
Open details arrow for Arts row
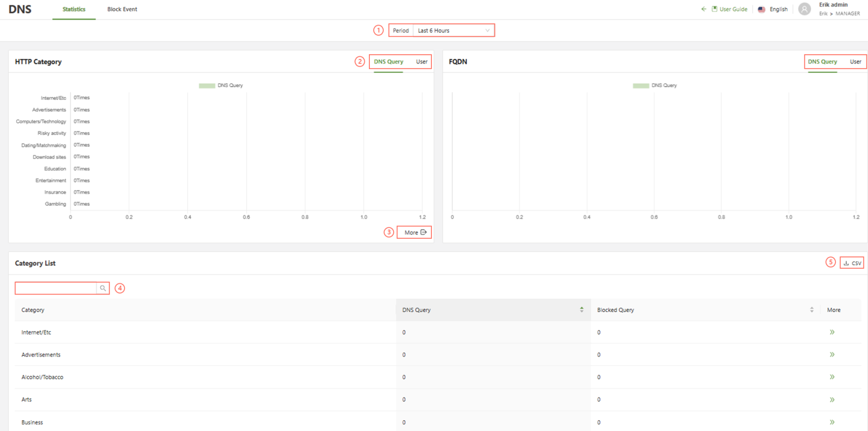pos(832,399)
